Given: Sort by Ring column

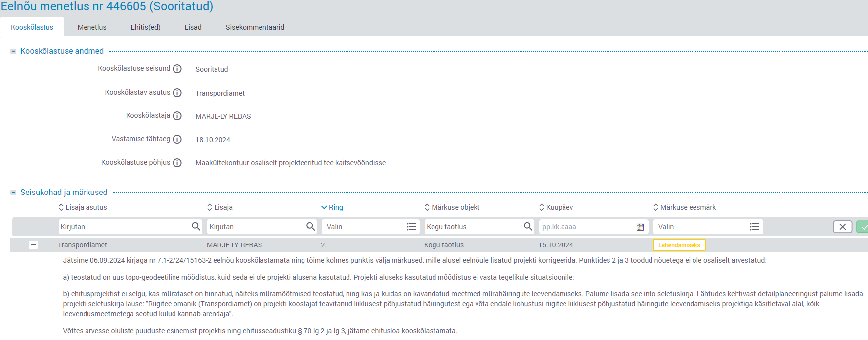Looking at the screenshot, I should pos(332,207).
